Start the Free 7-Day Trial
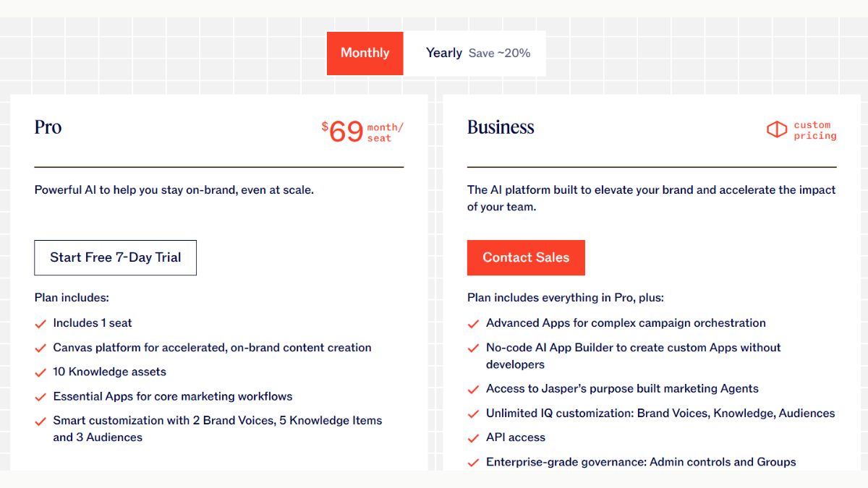 (115, 257)
